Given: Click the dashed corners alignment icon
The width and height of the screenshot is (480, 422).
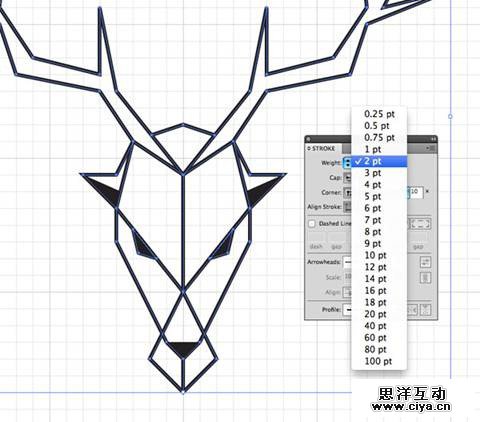Looking at the screenshot, I should tap(420, 223).
